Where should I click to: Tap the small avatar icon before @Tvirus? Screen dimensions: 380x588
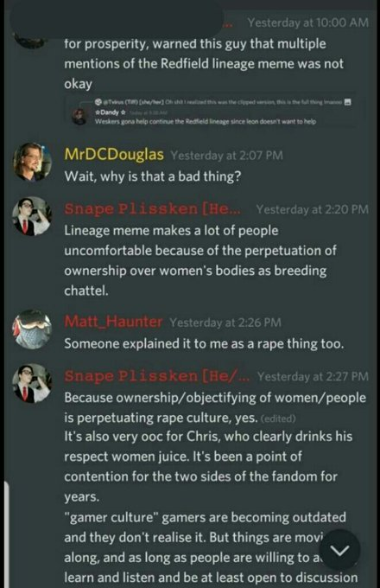pos(98,102)
